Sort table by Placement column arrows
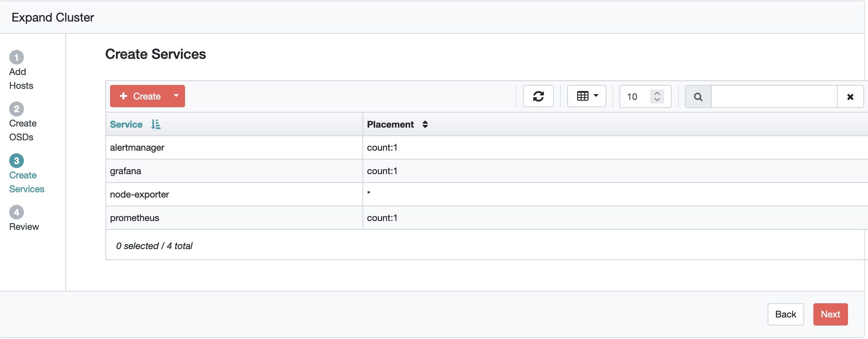The height and width of the screenshot is (339, 868). pos(425,124)
